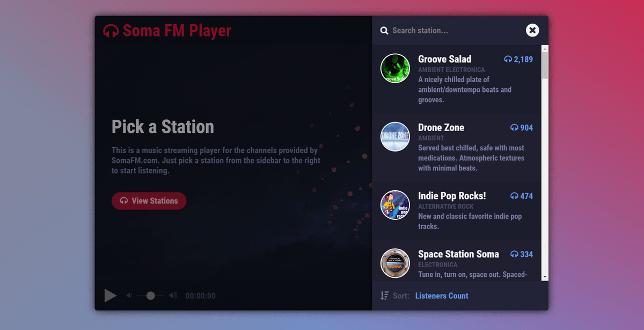
Task: Click the play button
Action: 111,296
